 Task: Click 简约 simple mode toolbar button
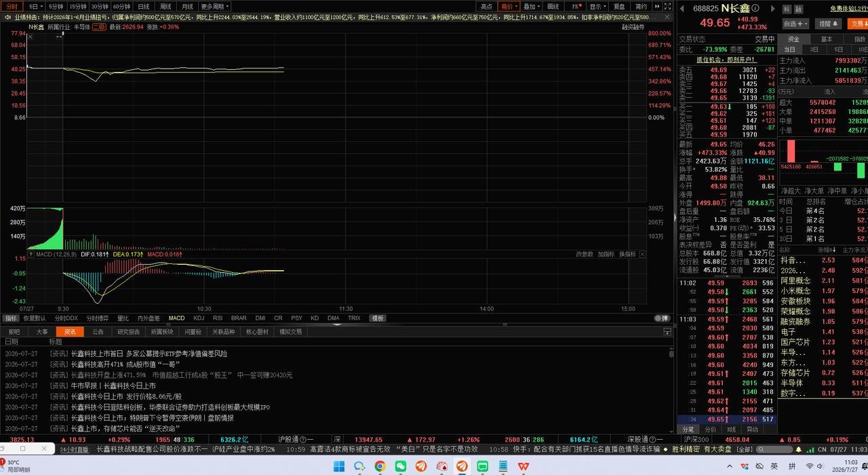pyautogui.click(x=641, y=6)
